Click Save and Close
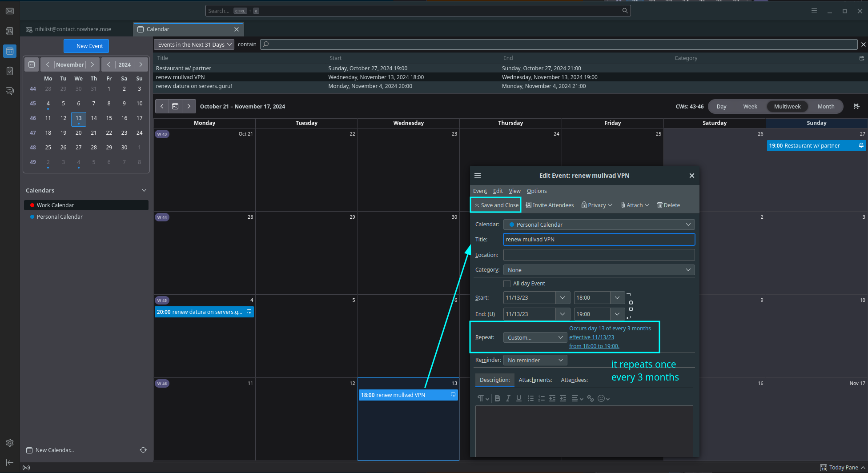 pyautogui.click(x=496, y=205)
